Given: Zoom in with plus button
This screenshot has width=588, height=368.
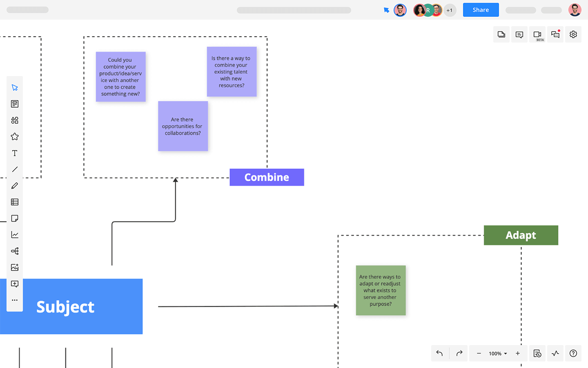Looking at the screenshot, I should [518, 353].
